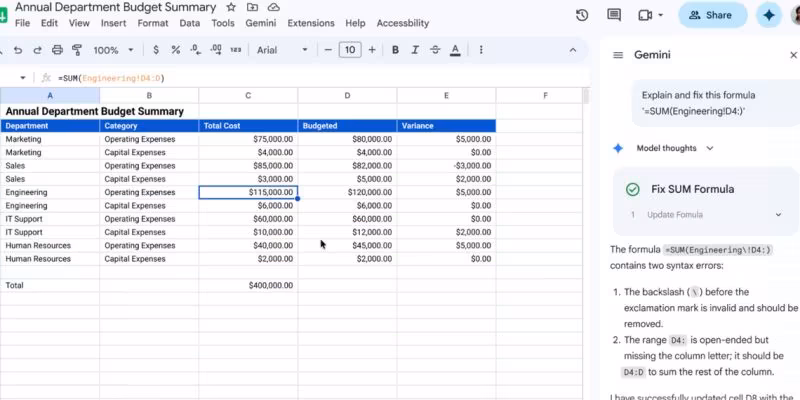The height and width of the screenshot is (400, 800).
Task: Open more toolbar options three dots
Action: pyautogui.click(x=481, y=50)
